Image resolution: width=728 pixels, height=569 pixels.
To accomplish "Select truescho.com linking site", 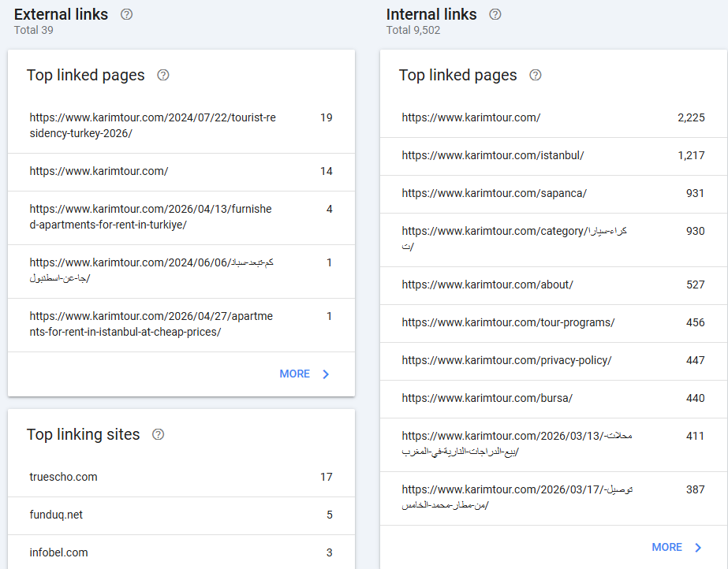I will pyautogui.click(x=181, y=477).
